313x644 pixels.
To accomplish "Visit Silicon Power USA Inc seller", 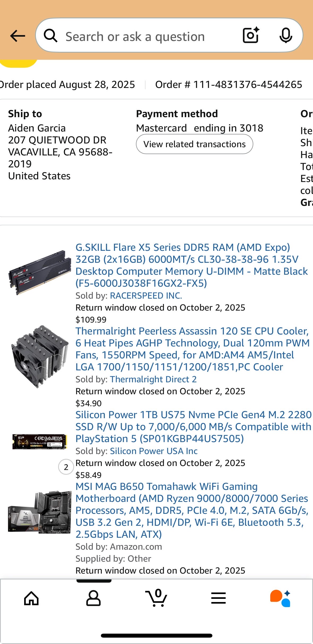I will coord(154,451).
